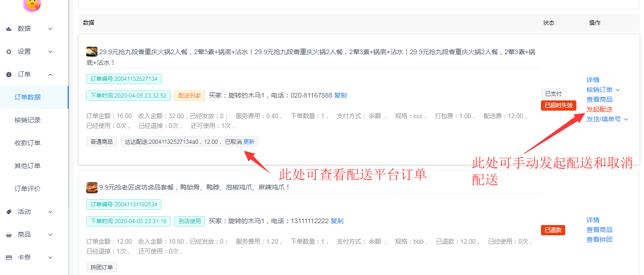Click the 已支付 status badge
Screen dimensions: 644x275
point(553,94)
